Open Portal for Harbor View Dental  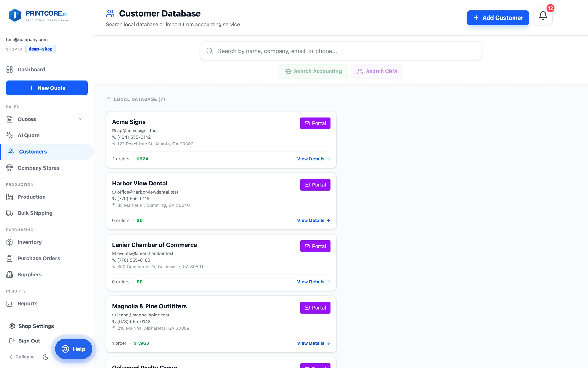pyautogui.click(x=315, y=185)
